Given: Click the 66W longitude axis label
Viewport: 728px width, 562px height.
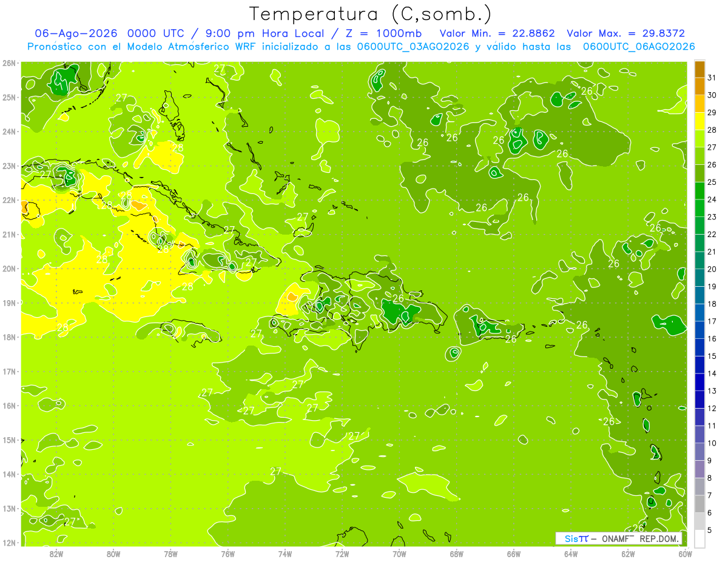Looking at the screenshot, I should point(514,554).
